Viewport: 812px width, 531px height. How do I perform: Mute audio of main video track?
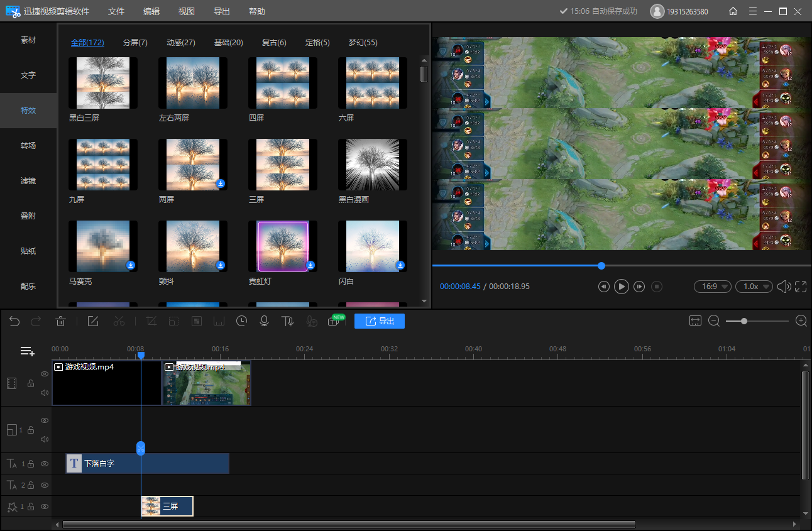(x=45, y=393)
